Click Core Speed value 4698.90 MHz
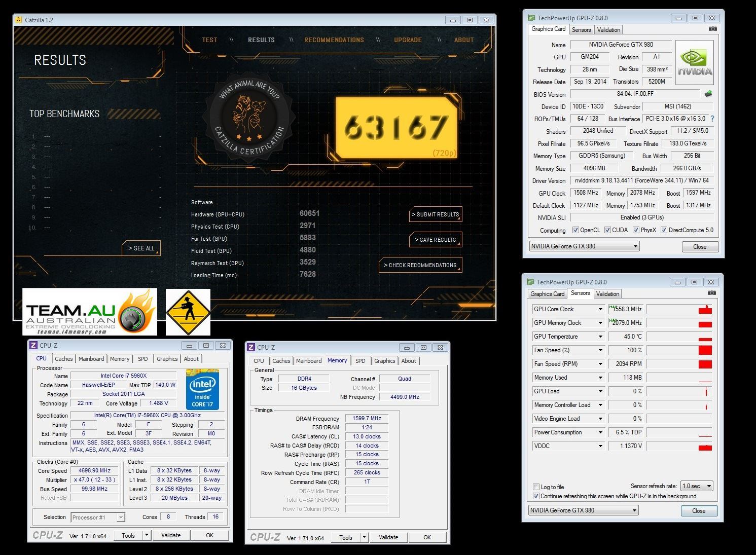This screenshot has width=756, height=555. [x=95, y=471]
